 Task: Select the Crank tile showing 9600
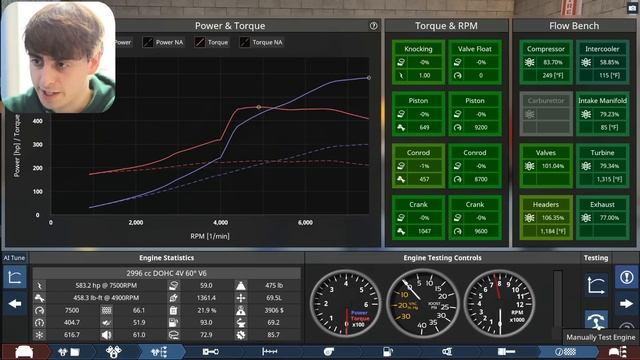(x=475, y=218)
